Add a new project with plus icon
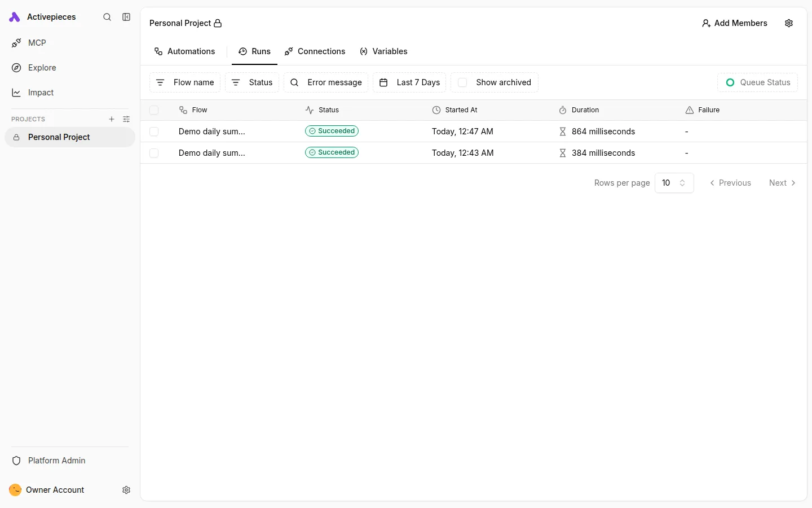 (x=112, y=119)
